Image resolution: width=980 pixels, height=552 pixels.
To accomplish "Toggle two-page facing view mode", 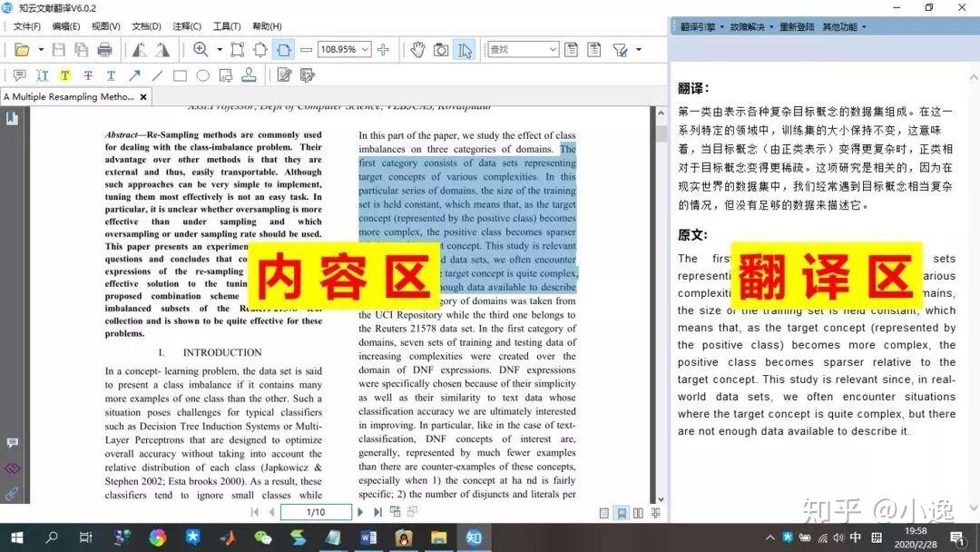I will coord(638,513).
